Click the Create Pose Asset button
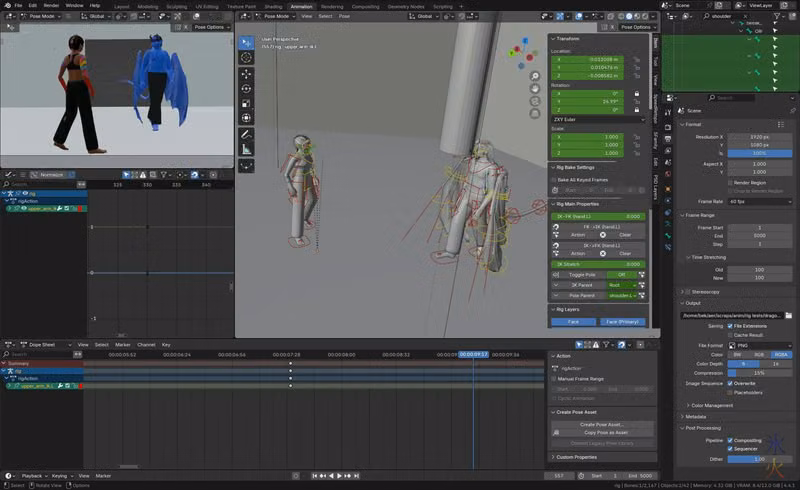Image resolution: width=800 pixels, height=490 pixels. point(602,425)
